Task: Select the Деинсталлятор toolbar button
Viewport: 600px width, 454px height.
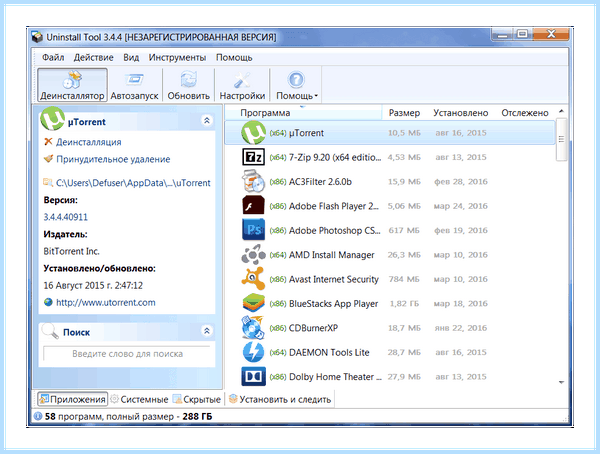Action: point(72,85)
